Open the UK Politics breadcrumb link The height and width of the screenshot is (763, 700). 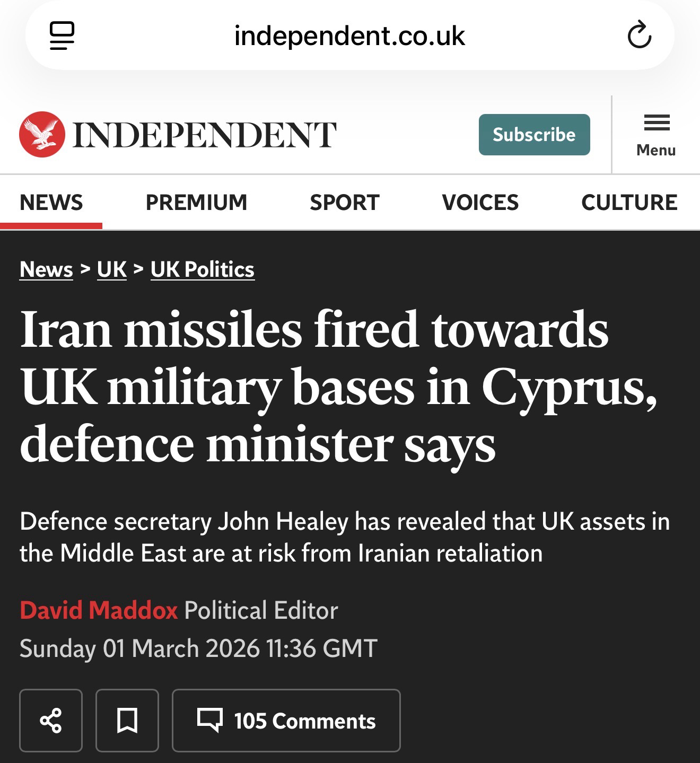[203, 269]
